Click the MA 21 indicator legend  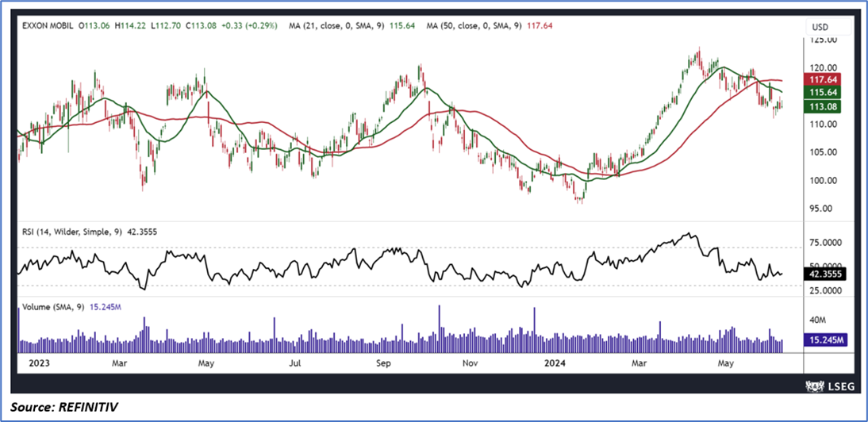352,25
